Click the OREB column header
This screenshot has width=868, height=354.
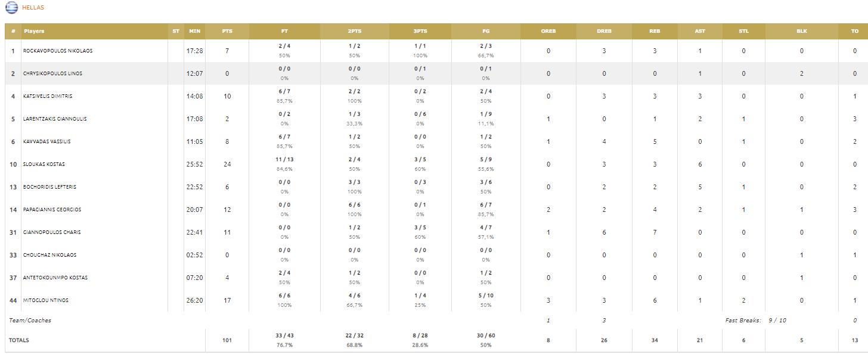point(548,31)
